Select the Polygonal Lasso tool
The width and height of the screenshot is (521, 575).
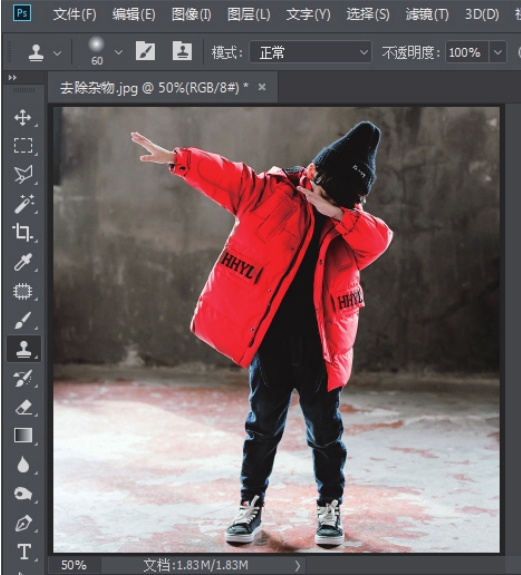point(23,174)
